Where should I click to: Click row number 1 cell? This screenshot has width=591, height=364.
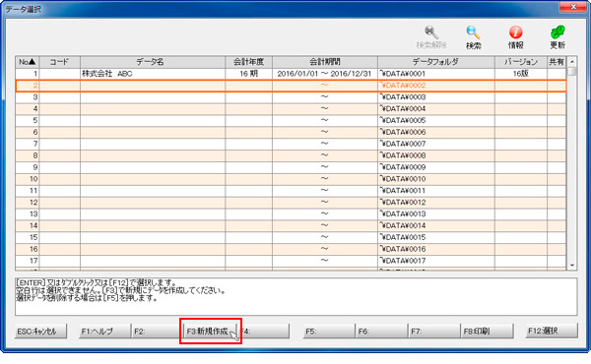point(28,74)
